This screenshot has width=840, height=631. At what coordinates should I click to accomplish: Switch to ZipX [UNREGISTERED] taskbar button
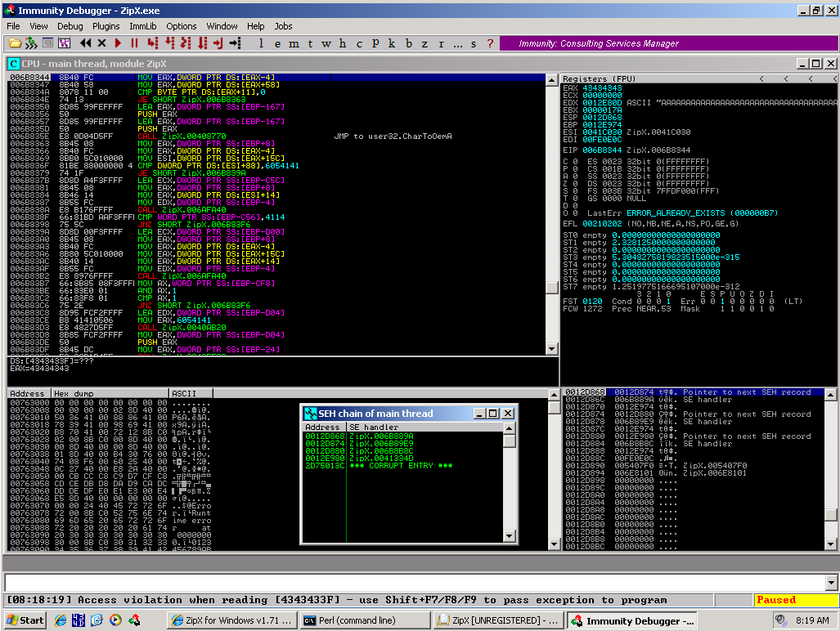[x=497, y=620]
